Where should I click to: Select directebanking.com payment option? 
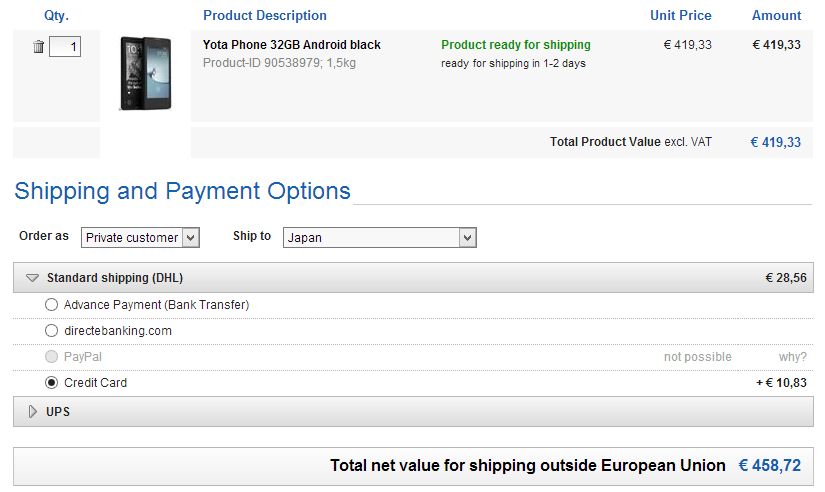coord(52,331)
